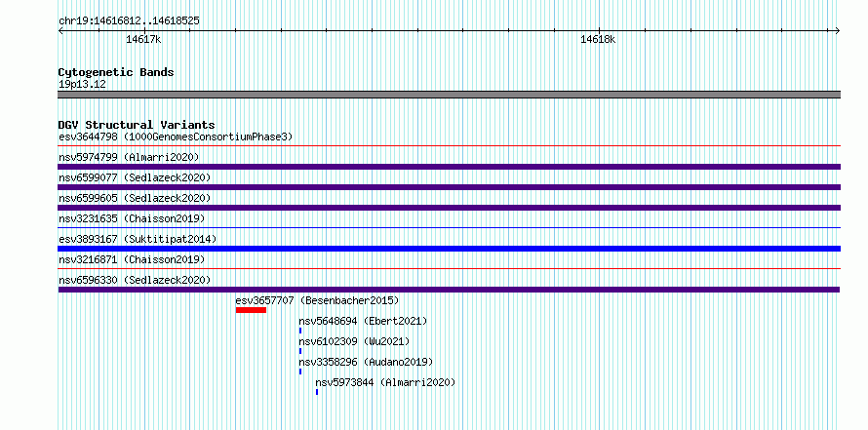Select the purple bar under nsv6596330
Viewport: 868px width, 430px height.
[449, 290]
